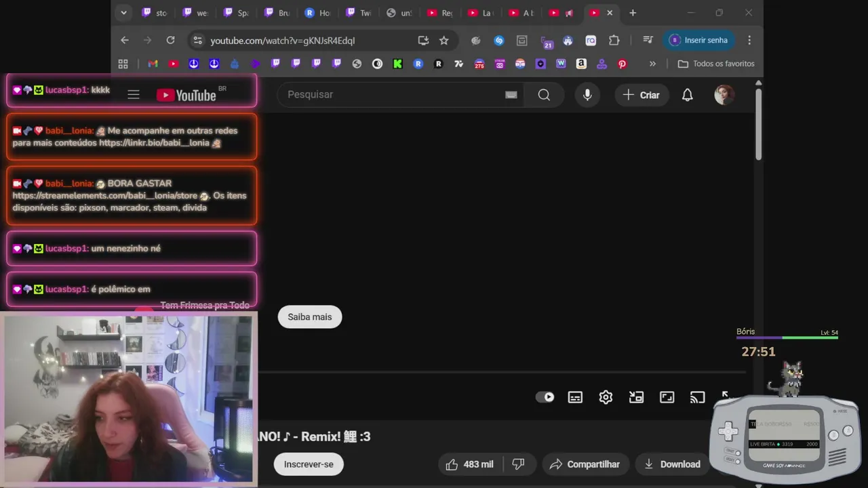The image size is (868, 488).
Task: Switch to the 'Twi' tab
Action: pyautogui.click(x=358, y=13)
